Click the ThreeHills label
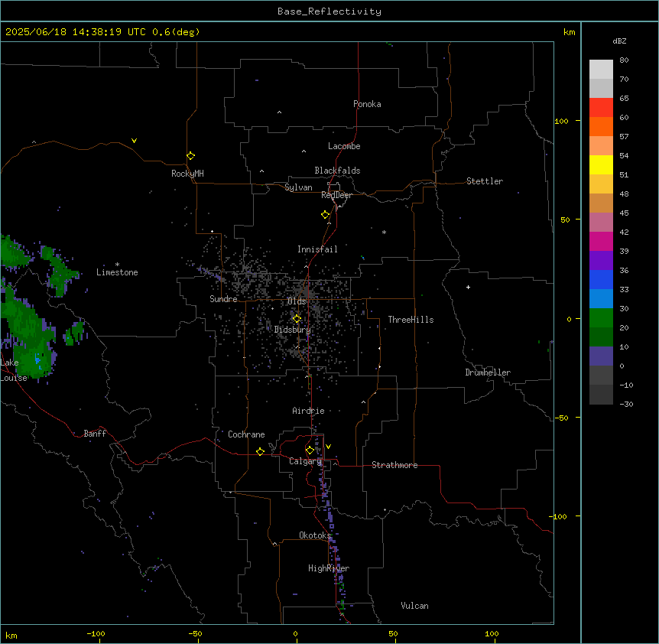The height and width of the screenshot is (644, 659). [411, 320]
